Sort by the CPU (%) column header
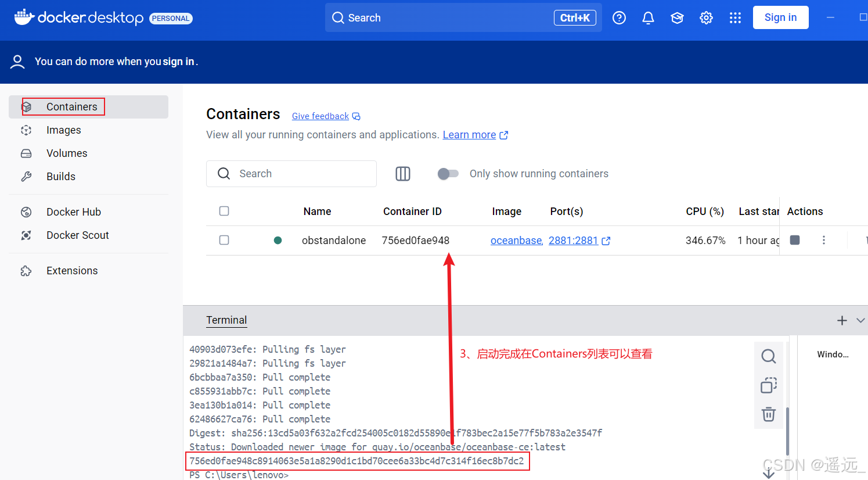 click(x=705, y=212)
